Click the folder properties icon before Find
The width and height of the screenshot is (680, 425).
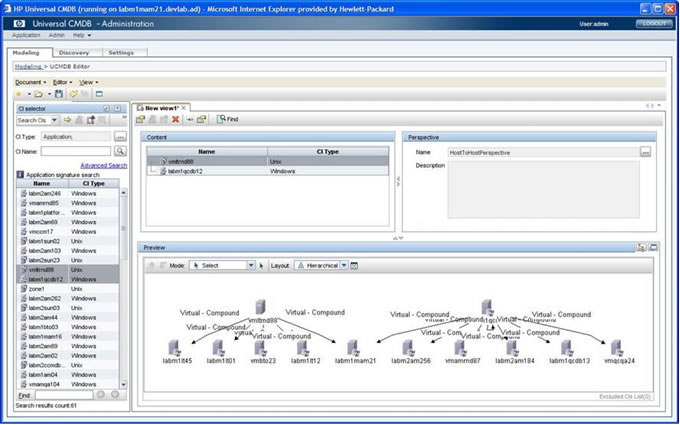[x=201, y=119]
